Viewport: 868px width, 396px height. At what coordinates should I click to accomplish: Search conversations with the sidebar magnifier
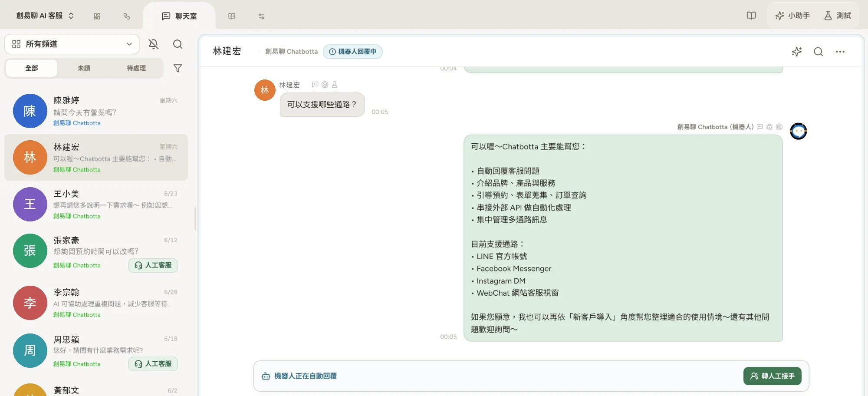coord(178,44)
